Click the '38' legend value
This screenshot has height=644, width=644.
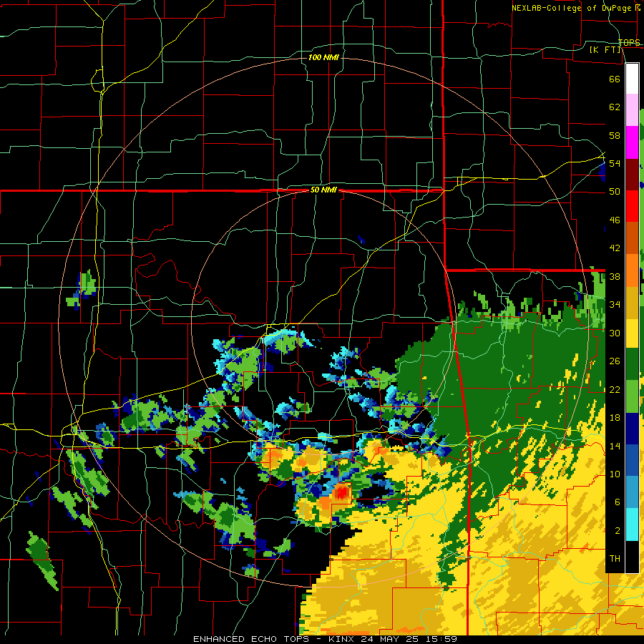615,277
